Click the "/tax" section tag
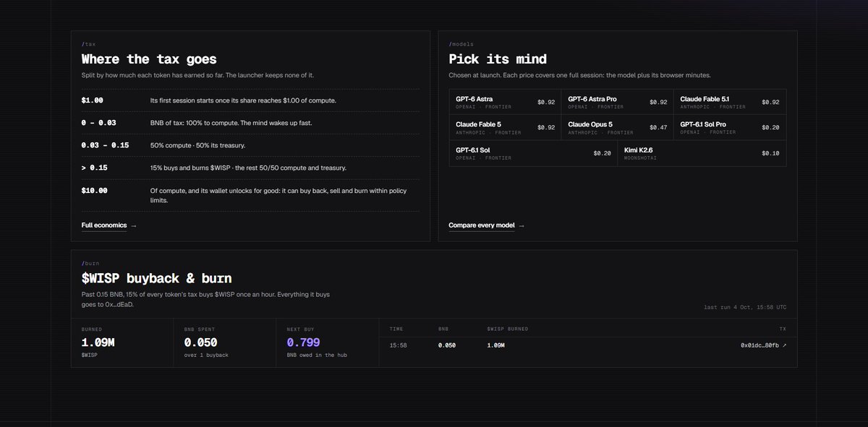868x427 pixels. (89, 44)
